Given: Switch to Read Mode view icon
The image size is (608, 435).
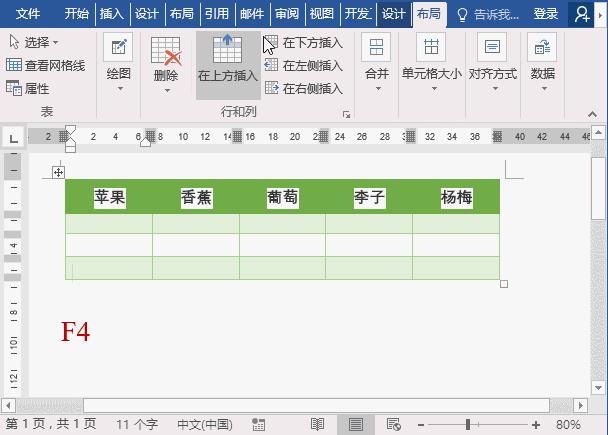Looking at the screenshot, I should (x=317, y=425).
